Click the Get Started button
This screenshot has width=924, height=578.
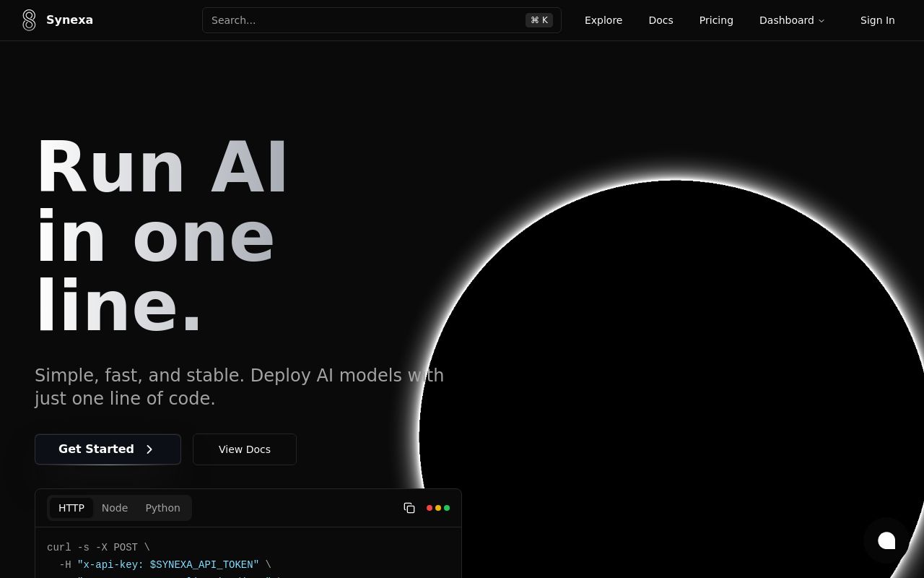tap(108, 449)
